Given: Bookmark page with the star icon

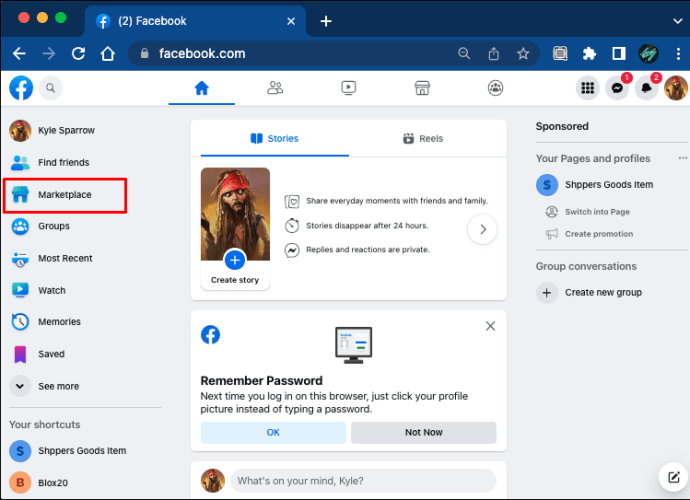Looking at the screenshot, I should point(523,54).
